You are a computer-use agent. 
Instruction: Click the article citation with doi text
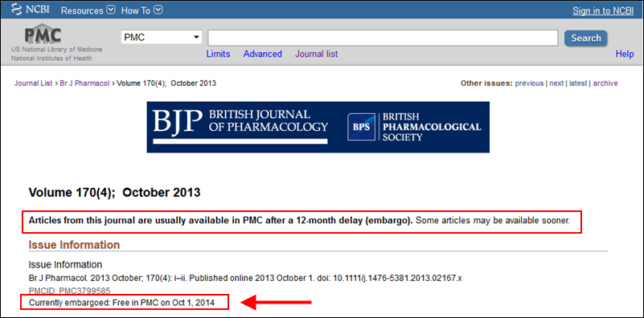point(245,278)
